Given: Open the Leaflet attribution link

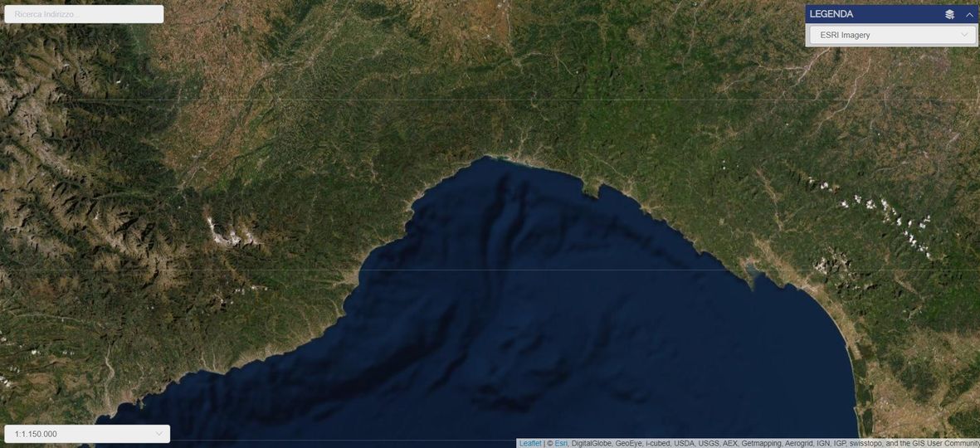Looking at the screenshot, I should point(530,443).
